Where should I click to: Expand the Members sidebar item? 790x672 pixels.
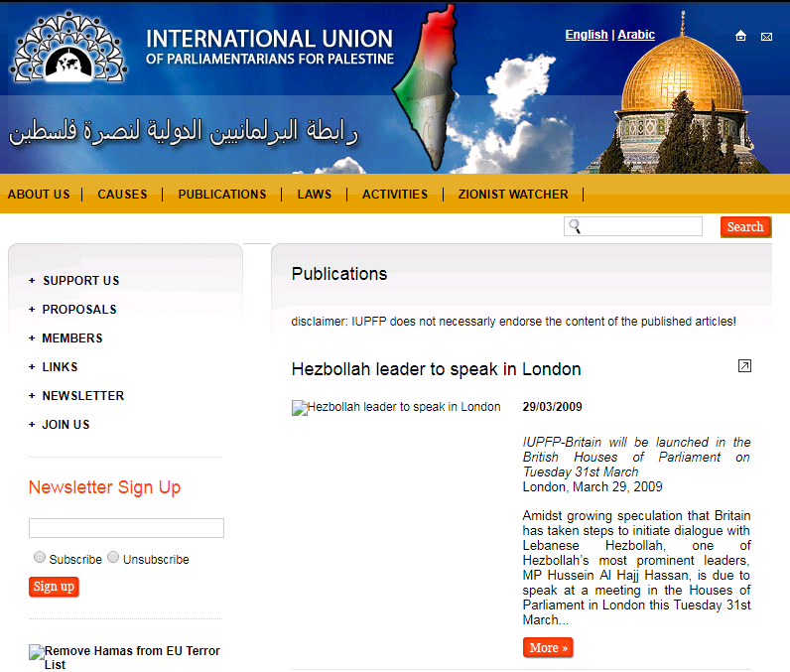[x=71, y=338]
